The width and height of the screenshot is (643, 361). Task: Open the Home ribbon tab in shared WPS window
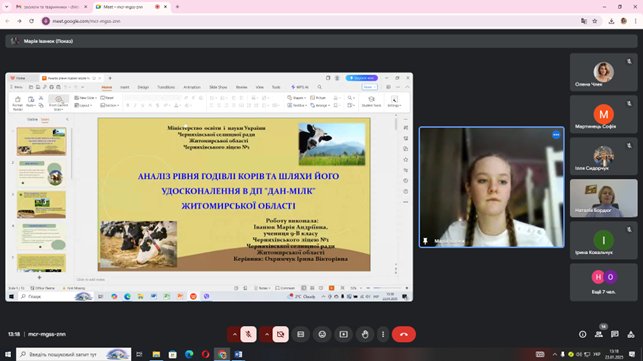click(107, 87)
